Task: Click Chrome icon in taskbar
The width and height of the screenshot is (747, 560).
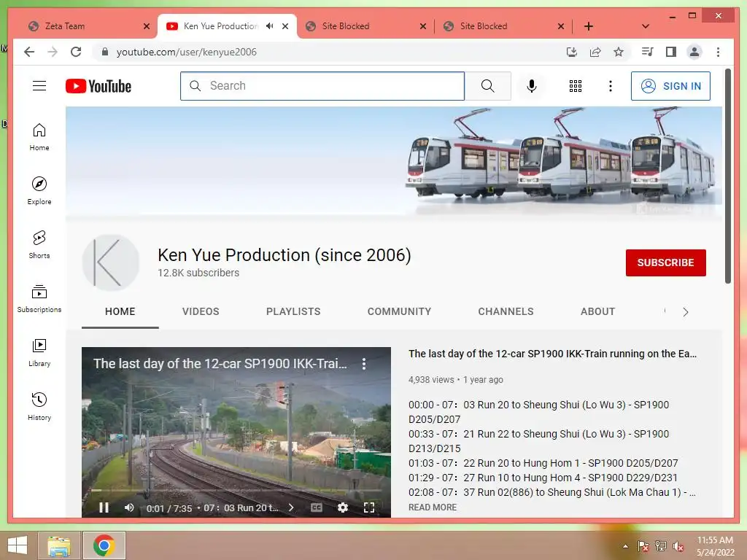Action: [104, 545]
